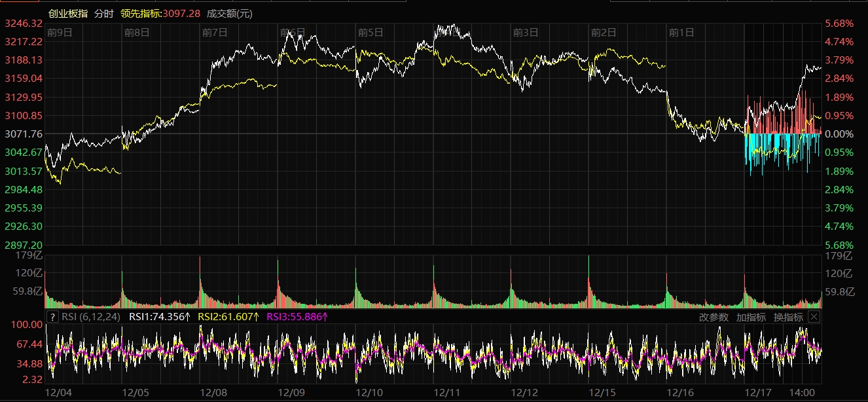Click the magenta RSI3 value readout

pos(297,317)
